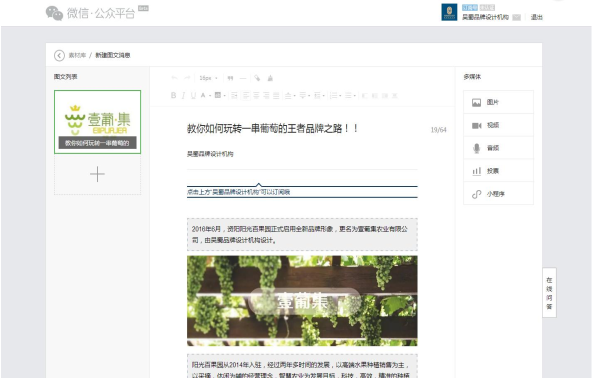592x379 pixels.
Task: Open the background color dropdown arrow
Action: pos(225,96)
